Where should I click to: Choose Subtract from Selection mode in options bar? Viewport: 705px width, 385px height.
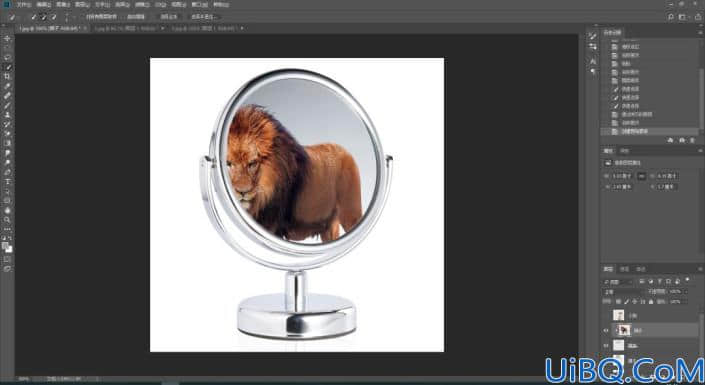[x=54, y=17]
